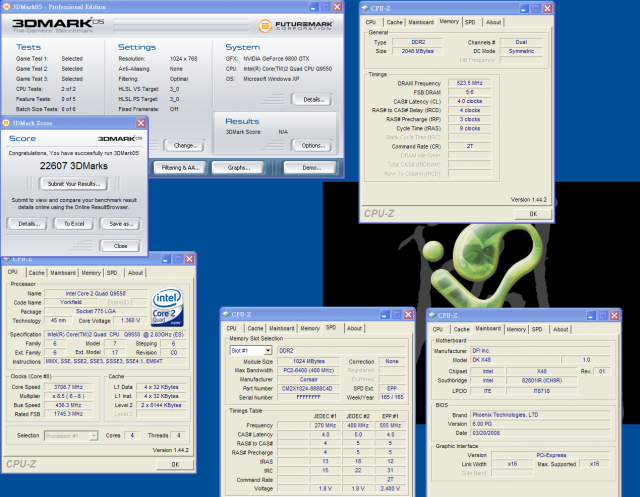Click BIOS Date 03/20/2008 field
The image size is (640, 497).
pyautogui.click(x=541, y=433)
